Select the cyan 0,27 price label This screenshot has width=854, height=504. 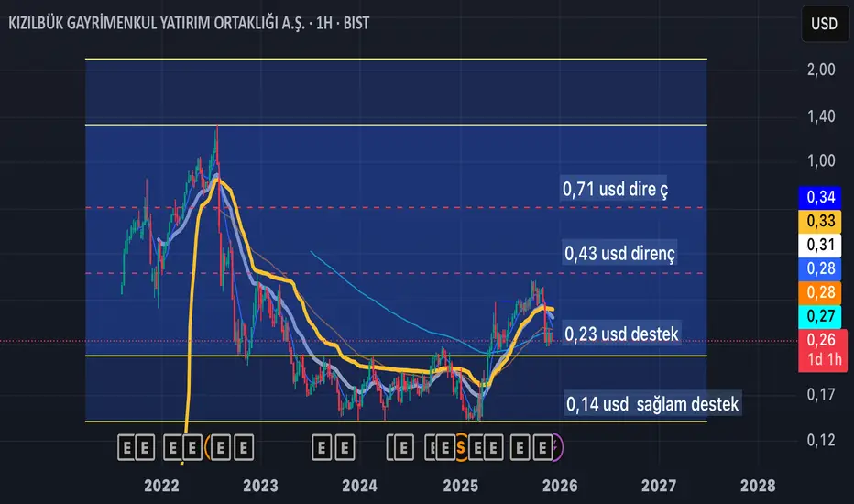point(820,316)
